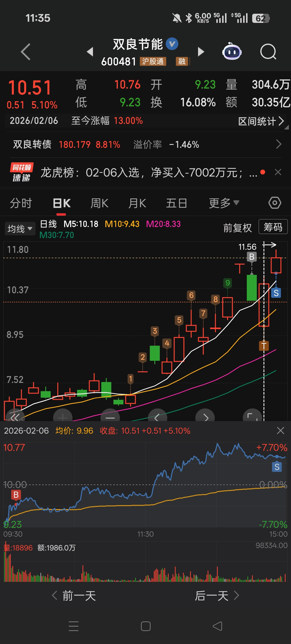
Task: Tap the M20:8.33 moving average label
Action: point(163,224)
